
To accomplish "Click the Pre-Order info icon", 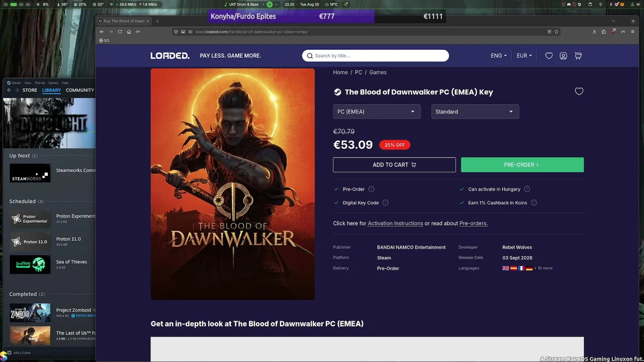I will pyautogui.click(x=371, y=189).
